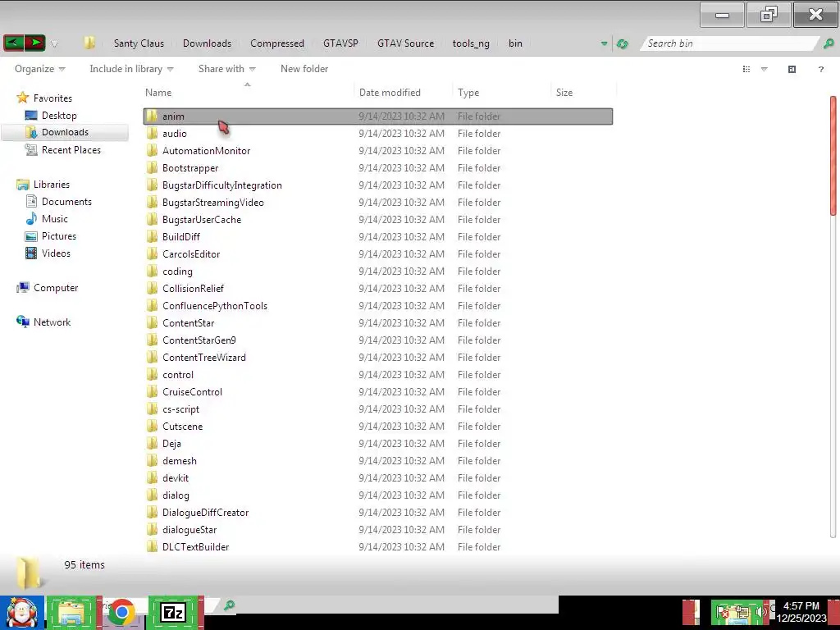840x630 pixels.
Task: Open recent locations dropdown beside navigation arrows
Action: [54, 44]
